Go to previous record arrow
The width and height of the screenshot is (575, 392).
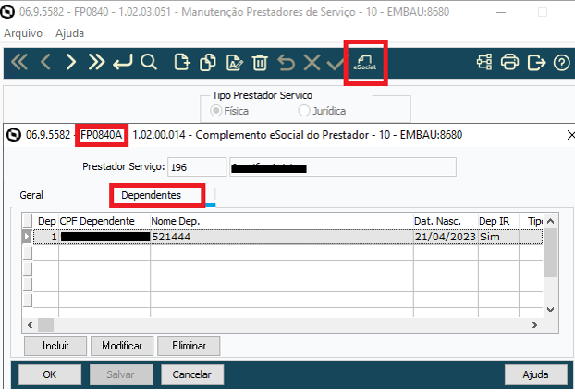point(45,62)
